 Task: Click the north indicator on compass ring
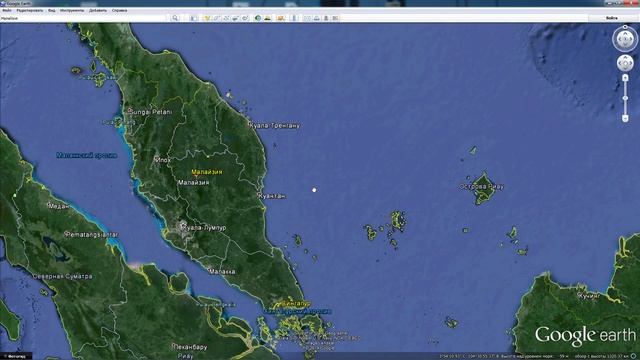(x=625, y=27)
